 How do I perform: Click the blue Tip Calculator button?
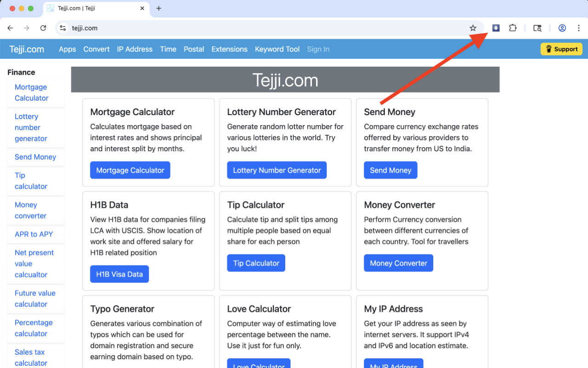(x=256, y=263)
